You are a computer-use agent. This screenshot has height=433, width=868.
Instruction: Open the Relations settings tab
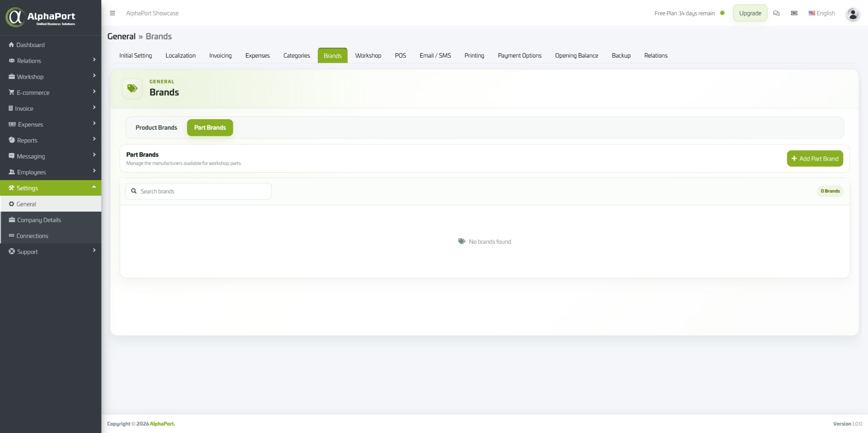[656, 56]
